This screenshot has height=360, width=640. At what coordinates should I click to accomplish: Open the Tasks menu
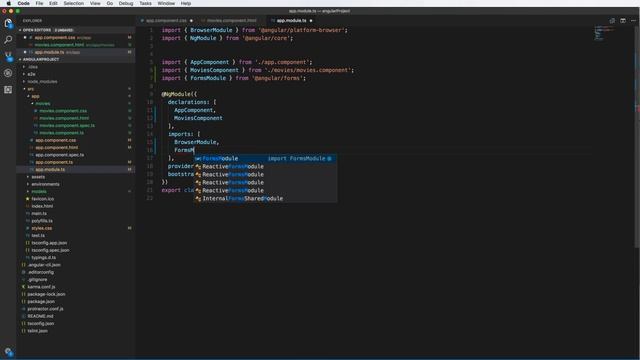point(145,3)
